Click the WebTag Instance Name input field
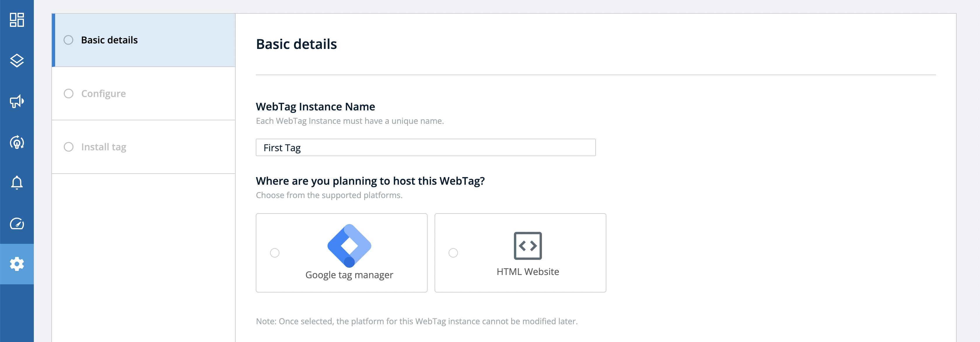980x342 pixels. (x=426, y=147)
